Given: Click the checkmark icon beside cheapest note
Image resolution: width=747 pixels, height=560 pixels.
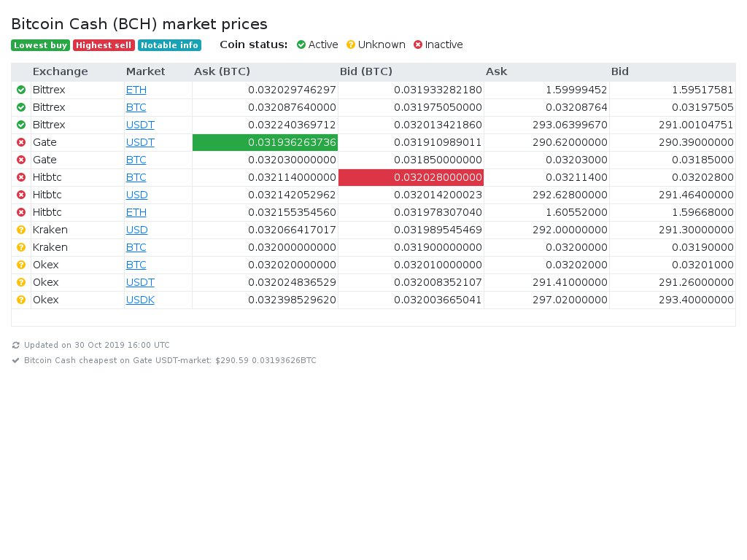Looking at the screenshot, I should [x=16, y=360].
